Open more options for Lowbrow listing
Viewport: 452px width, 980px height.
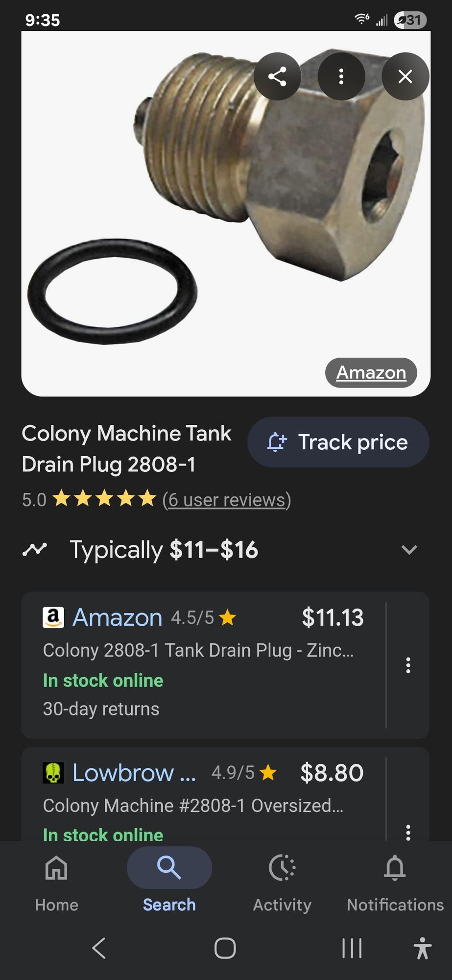point(408,832)
